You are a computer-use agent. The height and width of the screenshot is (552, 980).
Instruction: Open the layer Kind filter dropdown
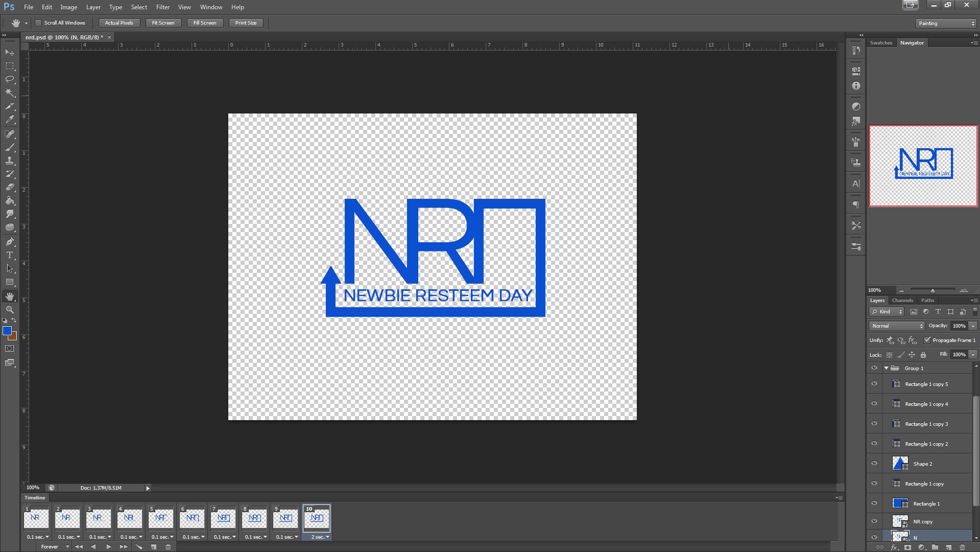pos(887,312)
